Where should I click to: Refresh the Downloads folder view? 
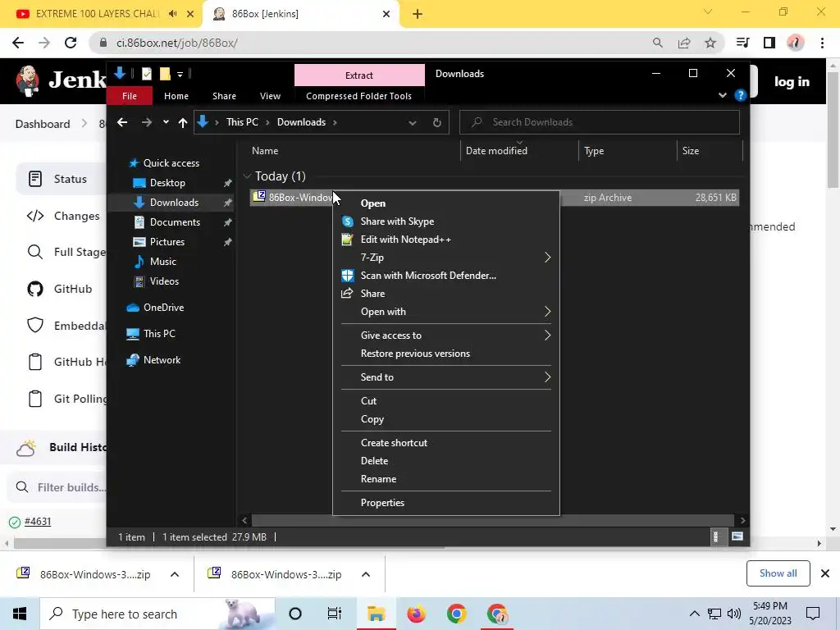[x=437, y=123]
